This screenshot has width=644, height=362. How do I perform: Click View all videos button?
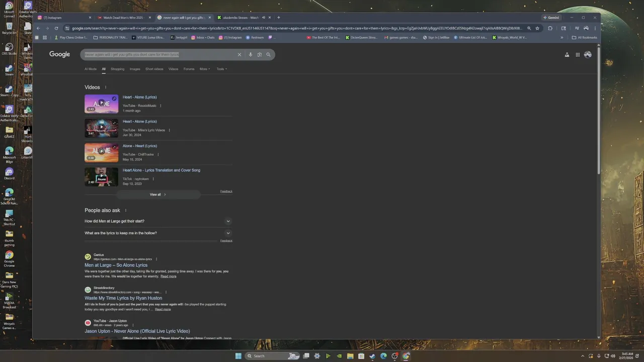(x=158, y=195)
